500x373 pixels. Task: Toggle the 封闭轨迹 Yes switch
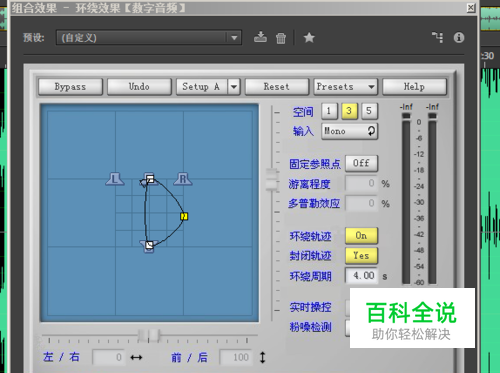coord(361,256)
